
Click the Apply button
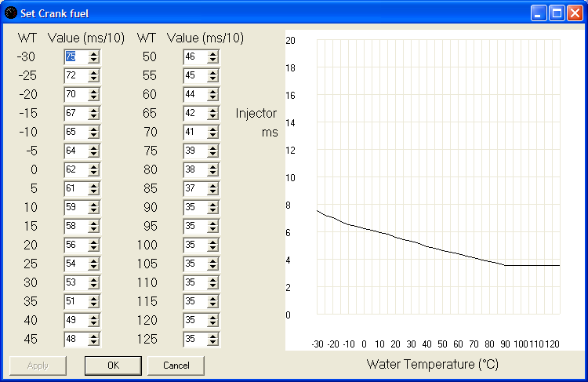tap(38, 366)
